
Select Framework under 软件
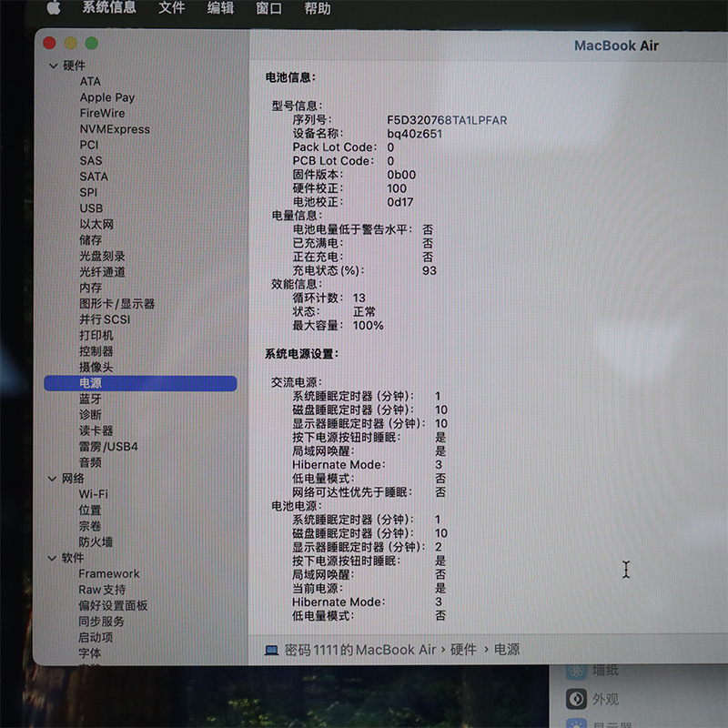109,574
